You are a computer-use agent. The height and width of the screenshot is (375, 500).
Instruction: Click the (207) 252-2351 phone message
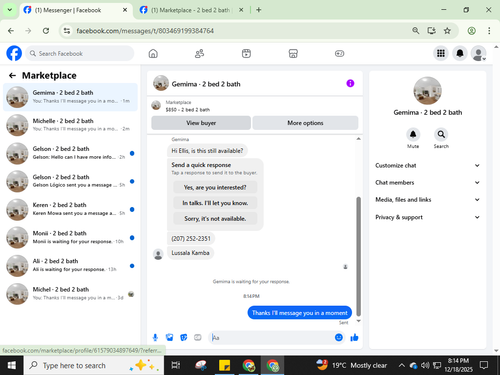191,239
